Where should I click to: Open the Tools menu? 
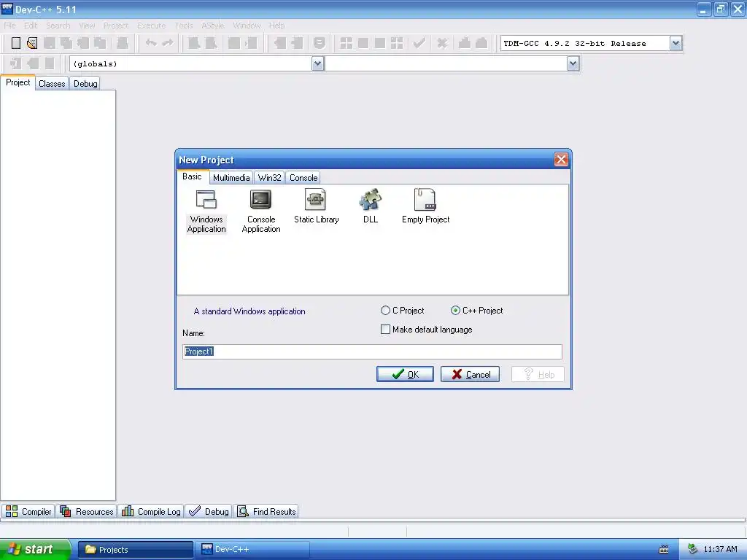tap(183, 26)
